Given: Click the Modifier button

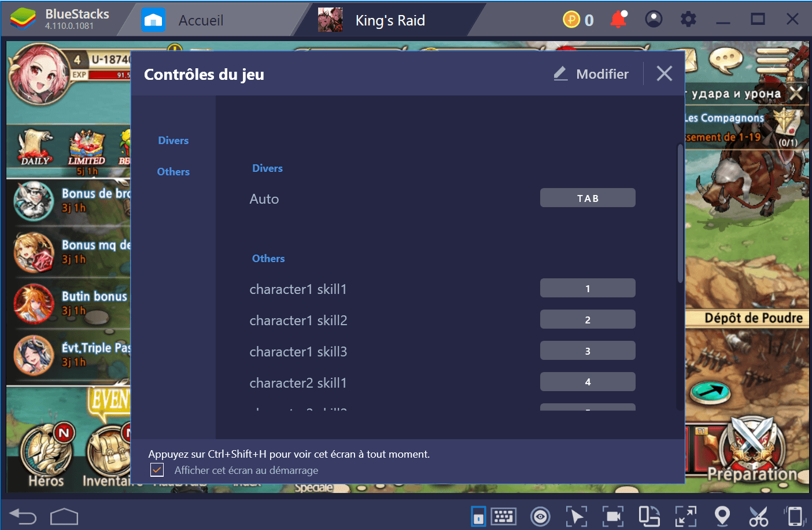Looking at the screenshot, I should point(591,73).
